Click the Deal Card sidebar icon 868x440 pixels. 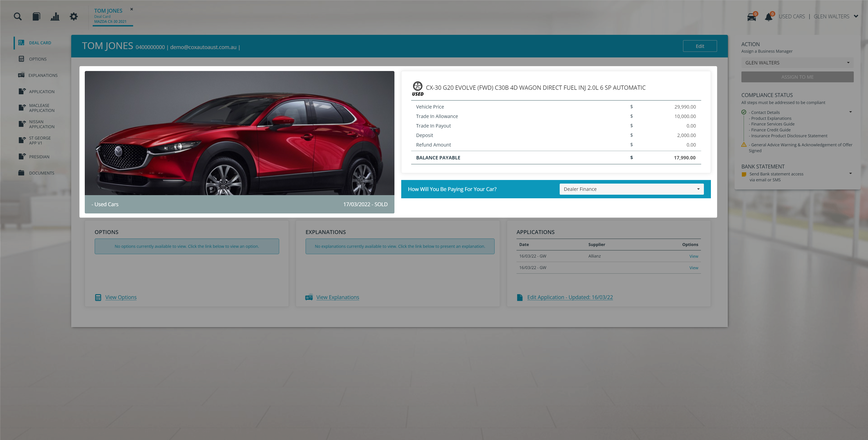21,43
